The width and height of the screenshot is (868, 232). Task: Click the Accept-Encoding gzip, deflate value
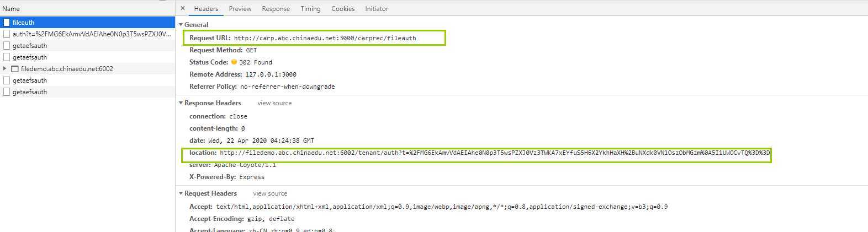click(x=271, y=219)
